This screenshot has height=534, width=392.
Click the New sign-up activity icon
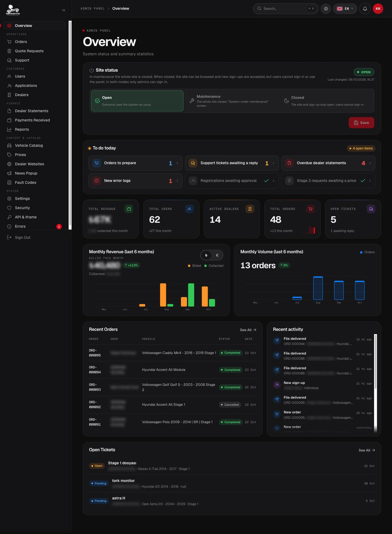(x=277, y=385)
